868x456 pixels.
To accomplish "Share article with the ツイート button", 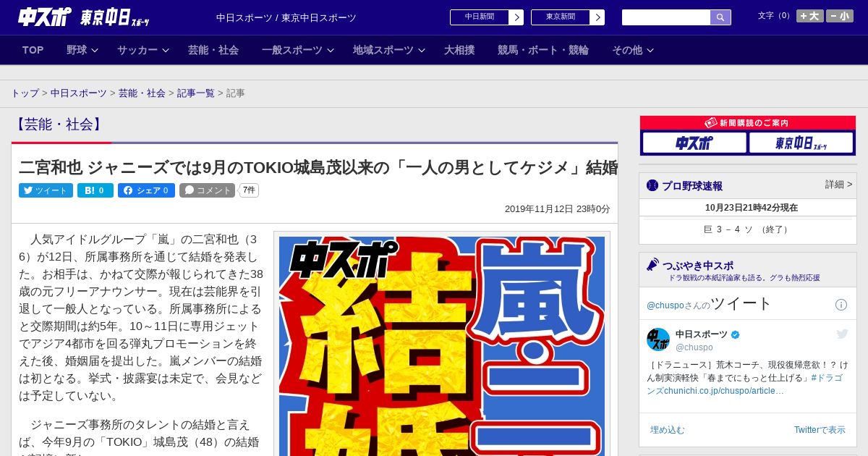I will pos(46,190).
